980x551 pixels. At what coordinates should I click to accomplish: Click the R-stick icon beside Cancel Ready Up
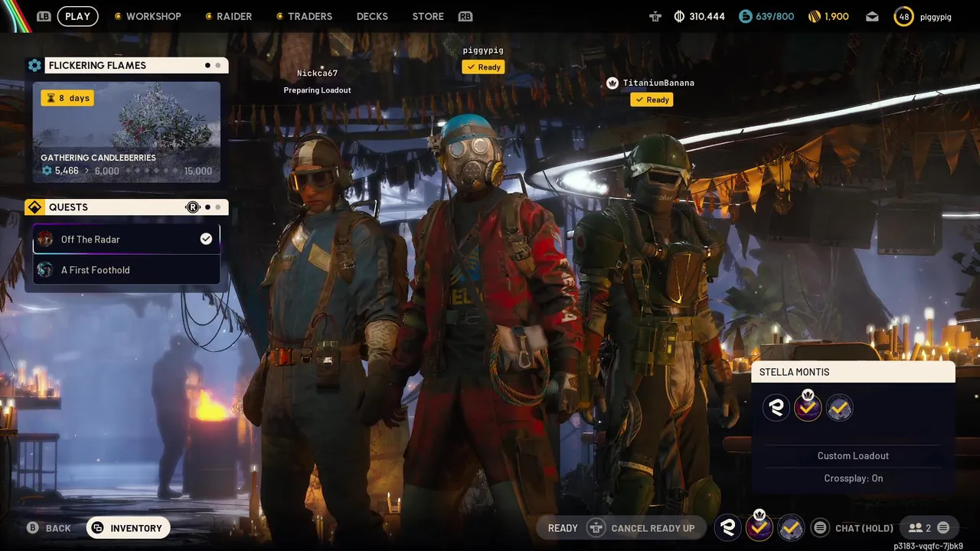pos(596,528)
